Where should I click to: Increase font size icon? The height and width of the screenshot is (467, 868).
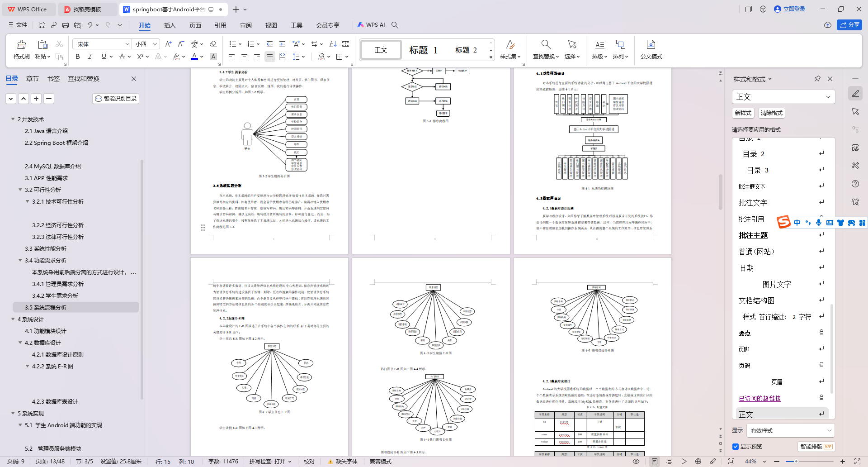coord(168,44)
